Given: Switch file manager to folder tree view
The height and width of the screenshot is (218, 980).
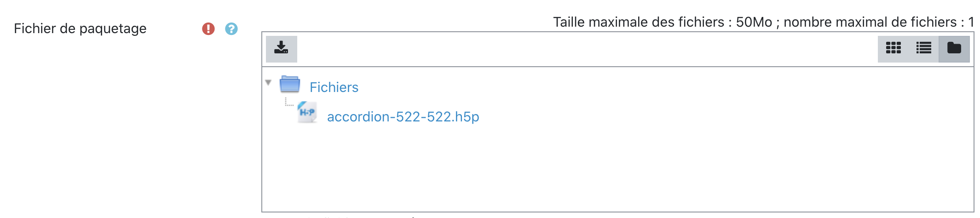Looking at the screenshot, I should 954,48.
